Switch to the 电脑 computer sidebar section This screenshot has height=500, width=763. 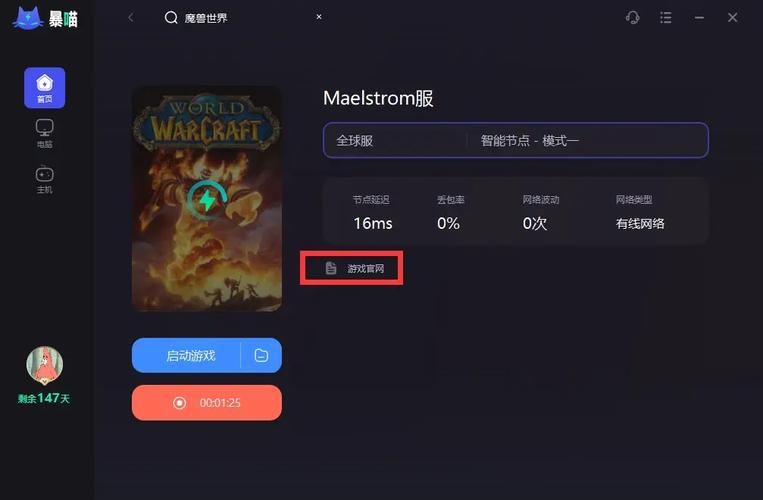tap(44, 134)
